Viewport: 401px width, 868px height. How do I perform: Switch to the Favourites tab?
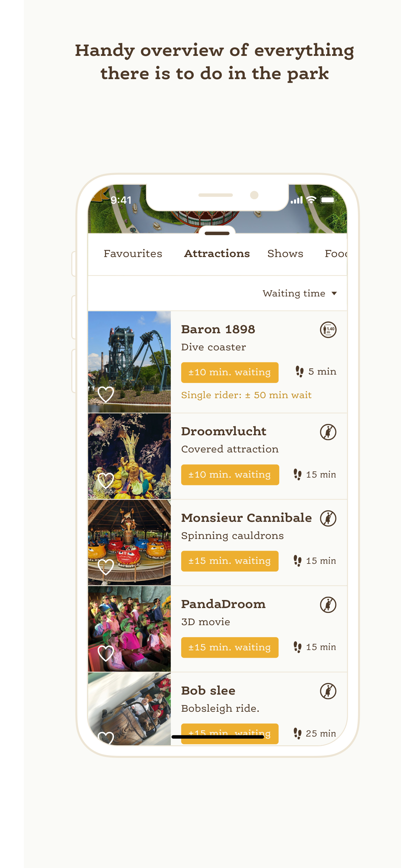coord(133,253)
